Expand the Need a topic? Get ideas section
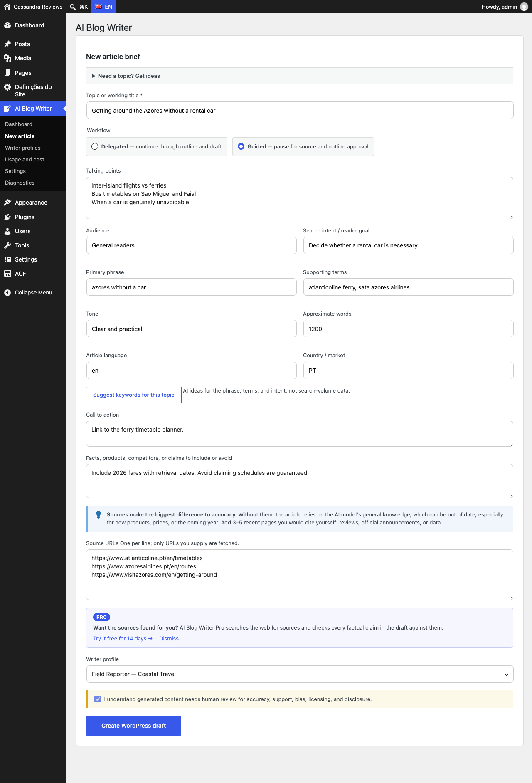This screenshot has width=532, height=783. coord(300,76)
